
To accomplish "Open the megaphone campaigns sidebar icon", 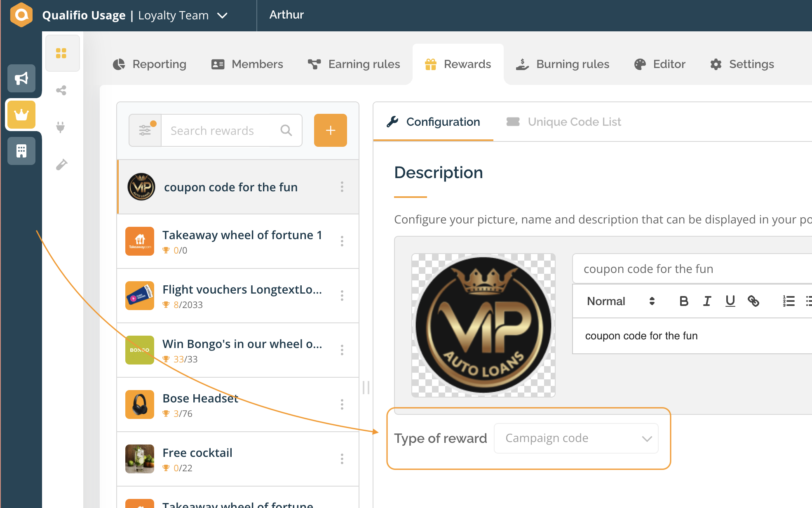I will pos(21,78).
